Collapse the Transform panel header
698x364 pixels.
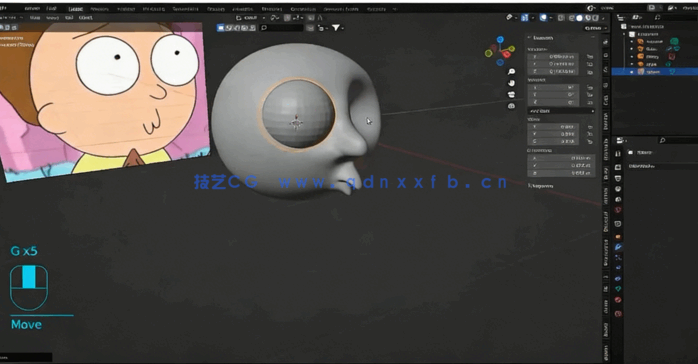(561, 38)
